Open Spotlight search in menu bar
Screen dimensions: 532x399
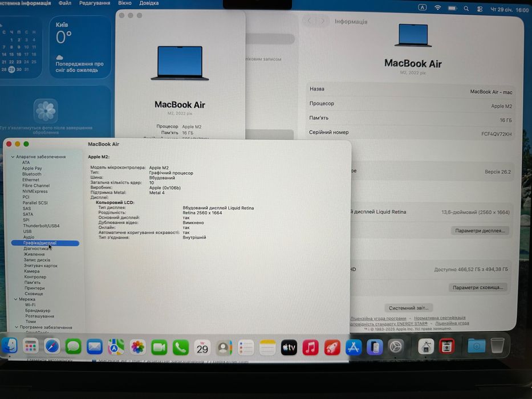pyautogui.click(x=466, y=9)
